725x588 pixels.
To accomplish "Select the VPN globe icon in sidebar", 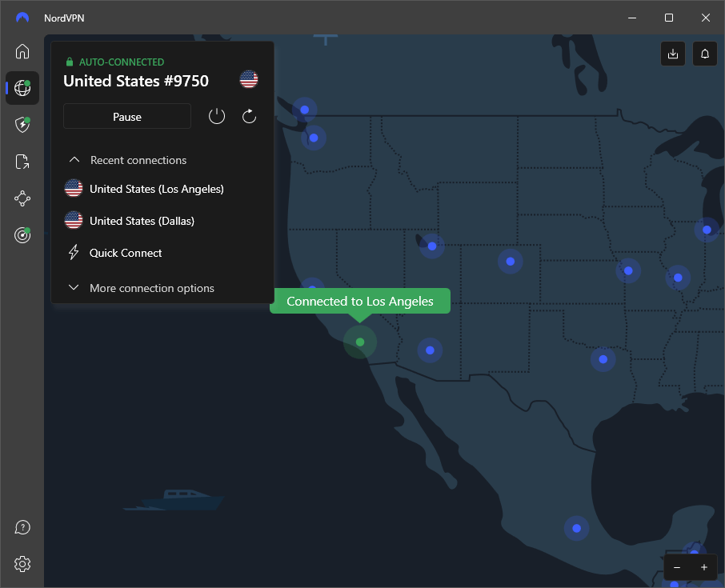I will pos(22,88).
